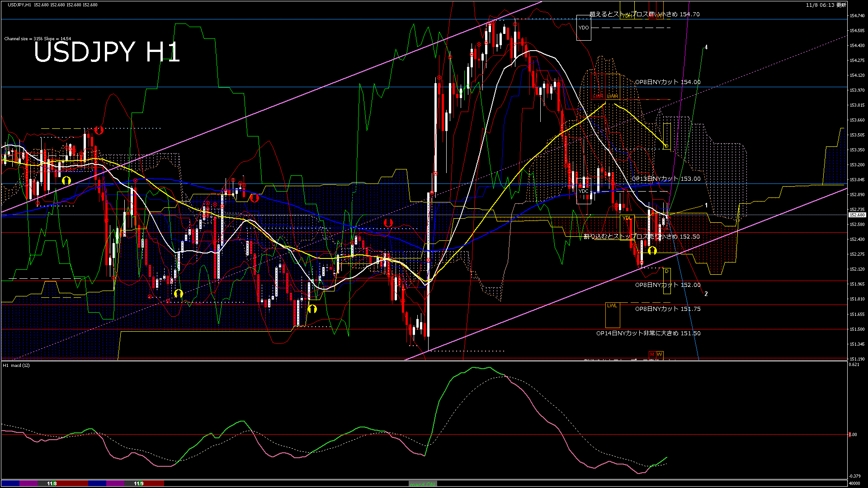Screen dimensions: 868x488
Task: Click the 'USDJPY,H1 152.680' chart header text
Action: (x=52, y=5)
